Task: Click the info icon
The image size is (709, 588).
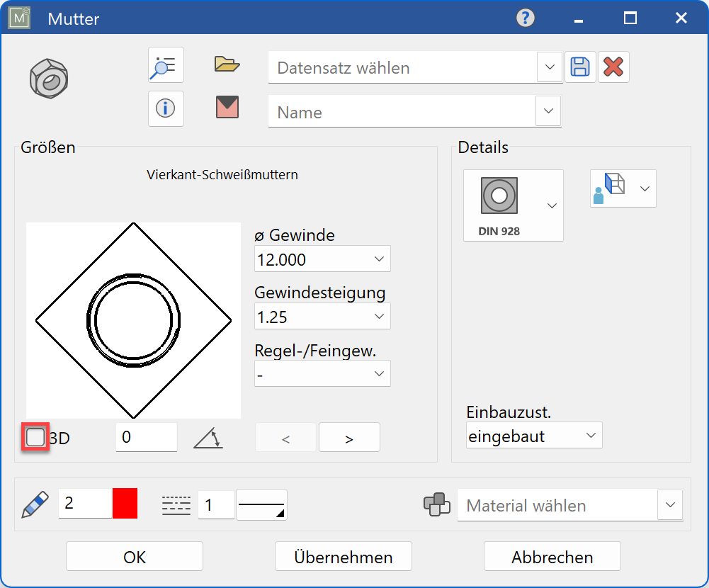Action: click(x=165, y=109)
